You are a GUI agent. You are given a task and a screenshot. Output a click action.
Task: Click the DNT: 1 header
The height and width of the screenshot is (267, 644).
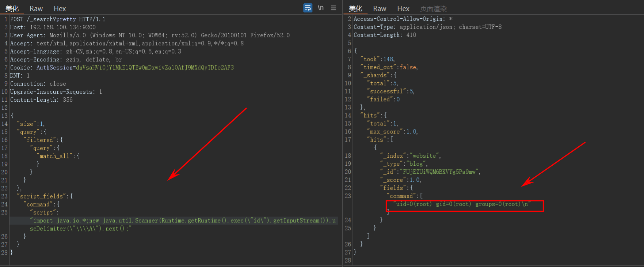[x=20, y=75]
